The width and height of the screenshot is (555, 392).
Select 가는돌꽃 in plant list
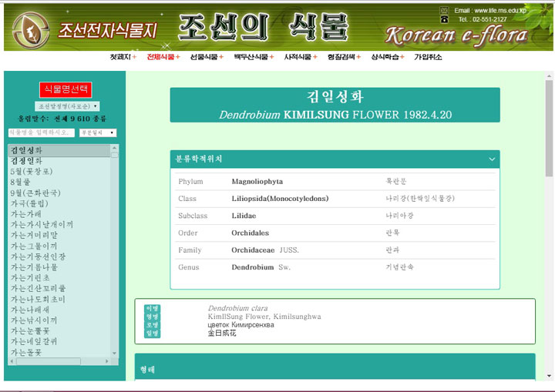click(26, 353)
